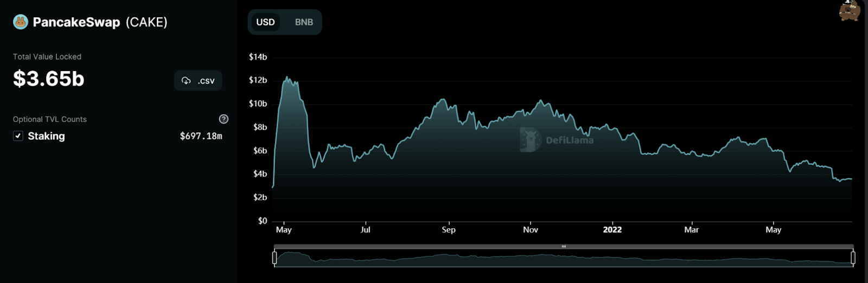Click the PancakeSwap bunny logo icon
The width and height of the screenshot is (868, 283).
(21, 22)
